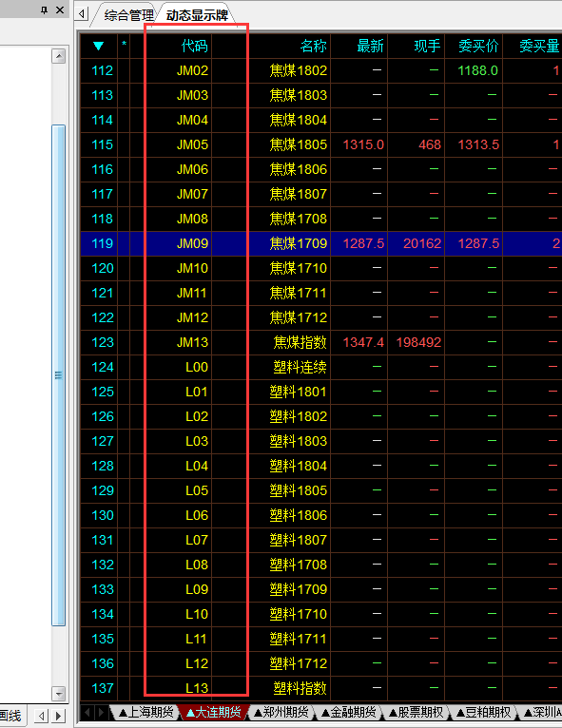Sort by the 最新 column header

click(x=370, y=46)
